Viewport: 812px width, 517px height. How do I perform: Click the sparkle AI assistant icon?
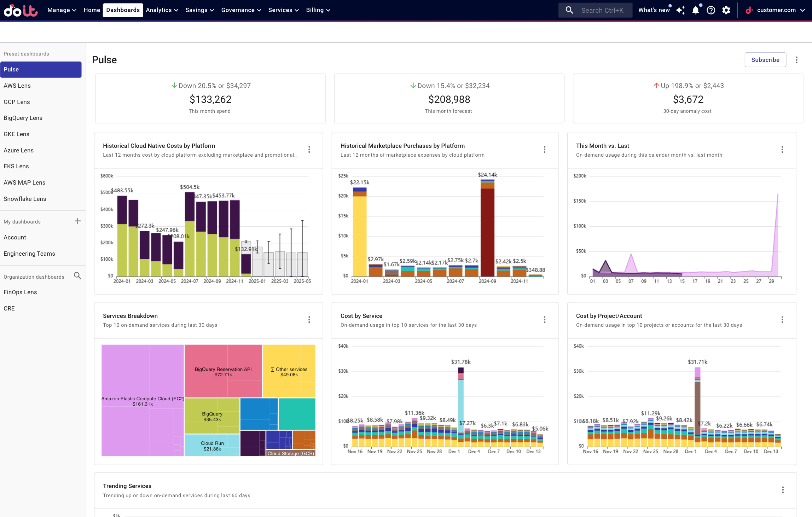pyautogui.click(x=680, y=10)
